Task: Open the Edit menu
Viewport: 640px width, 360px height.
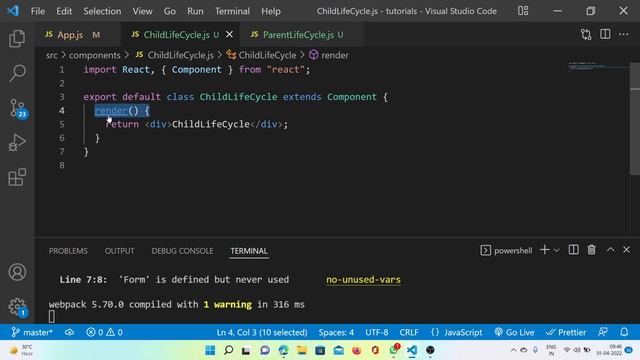Action: point(64,11)
